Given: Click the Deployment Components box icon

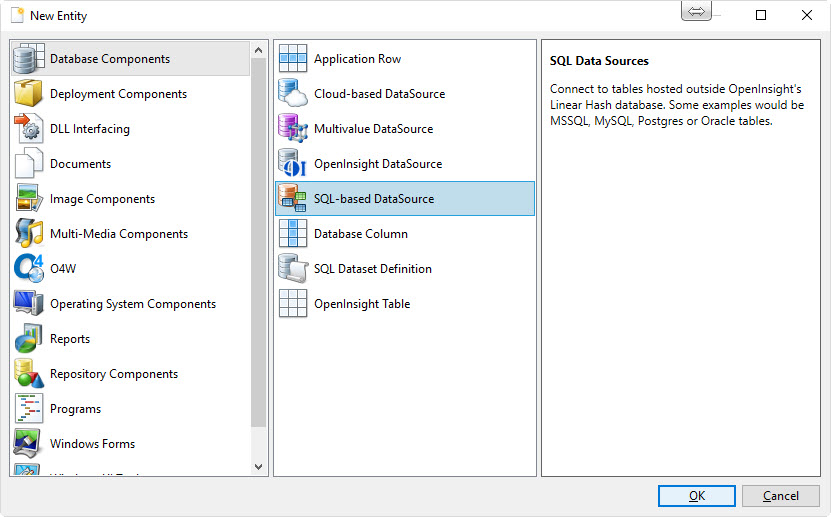Looking at the screenshot, I should (x=29, y=93).
